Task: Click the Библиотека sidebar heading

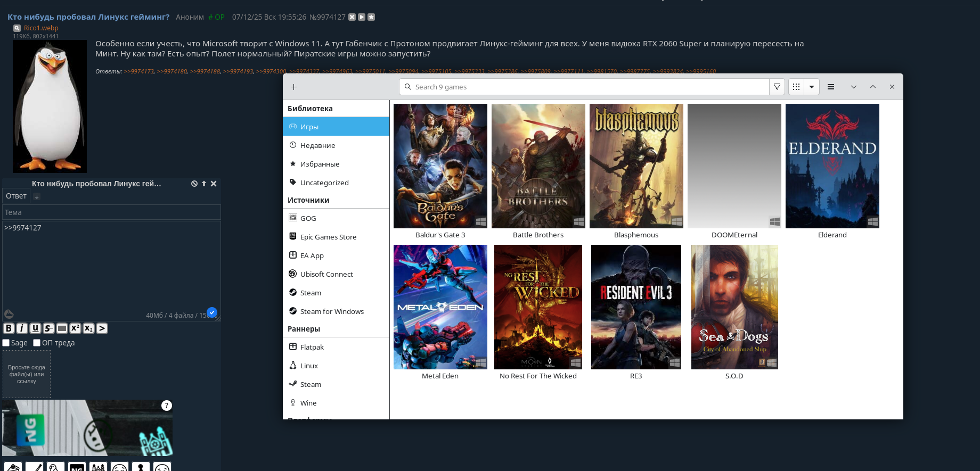Action: [x=310, y=109]
